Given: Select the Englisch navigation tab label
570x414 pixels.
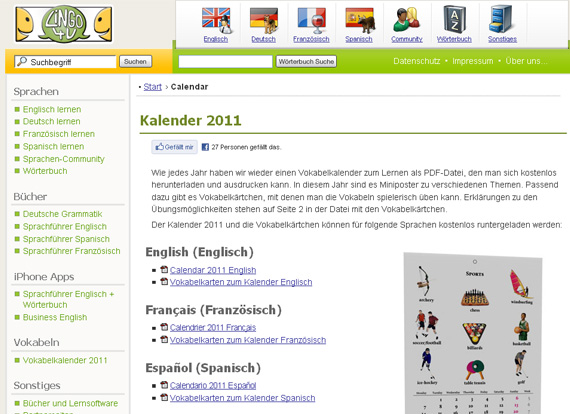Looking at the screenshot, I should 216,39.
